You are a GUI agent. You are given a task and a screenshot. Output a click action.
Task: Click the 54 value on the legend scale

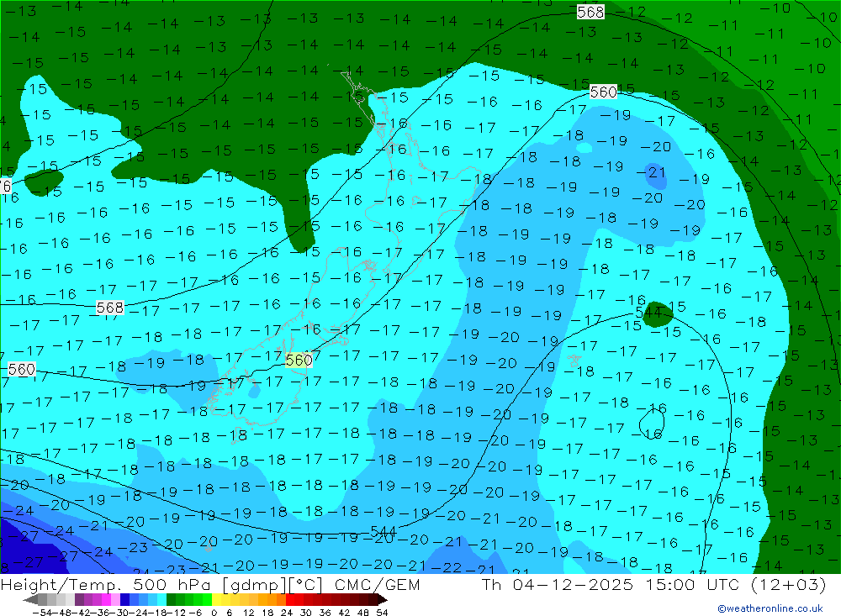[382, 613]
